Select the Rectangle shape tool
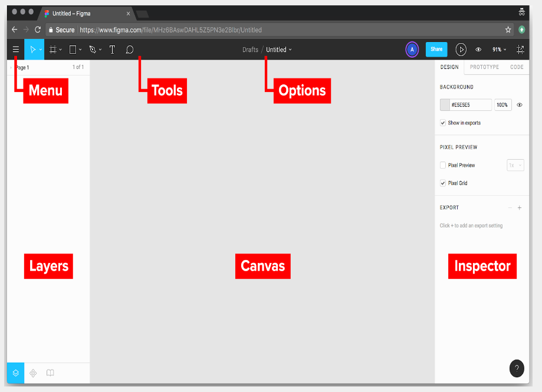The width and height of the screenshot is (542, 392). [x=72, y=50]
